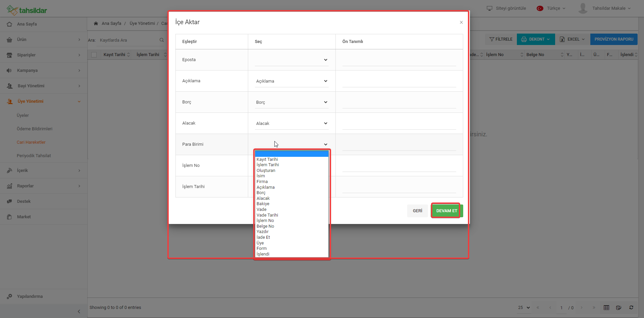The height and width of the screenshot is (318, 644).
Task: Open the Tahsildar Makale user menu
Action: [x=611, y=8]
